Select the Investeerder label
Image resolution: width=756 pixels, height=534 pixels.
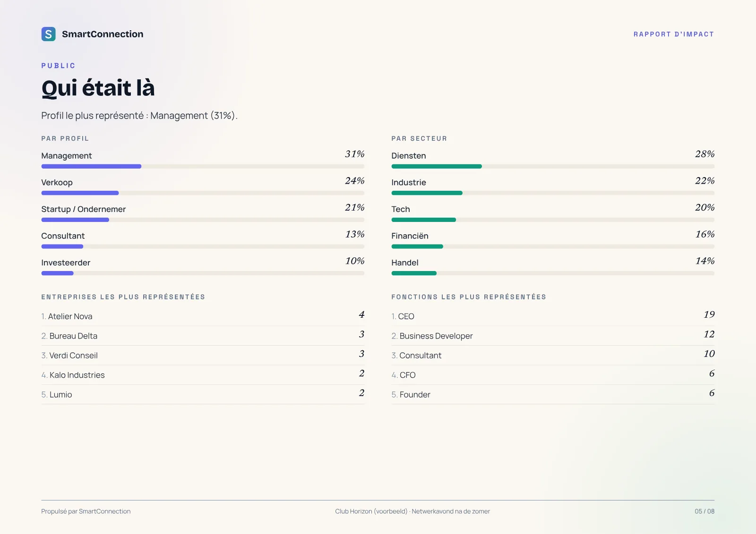[x=66, y=263]
